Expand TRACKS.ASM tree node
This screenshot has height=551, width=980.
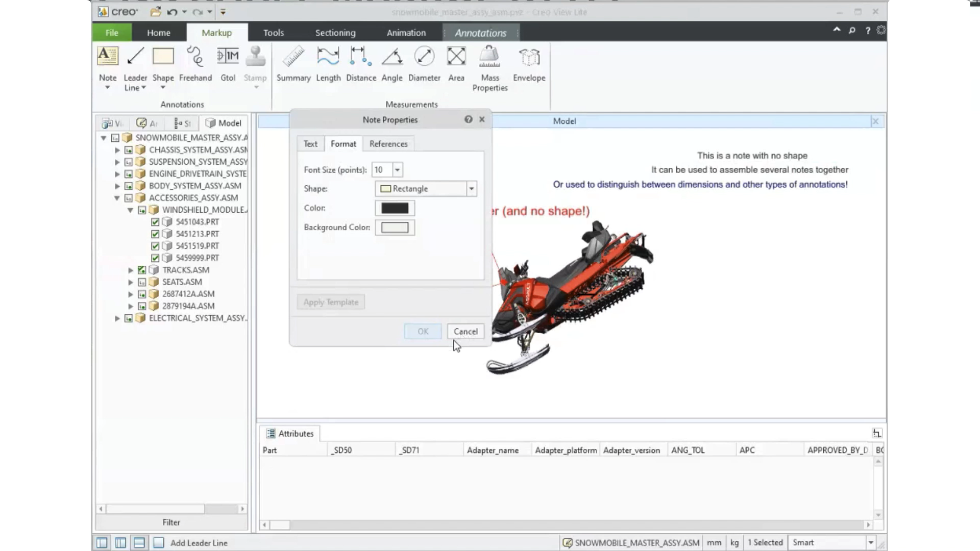[x=131, y=270]
